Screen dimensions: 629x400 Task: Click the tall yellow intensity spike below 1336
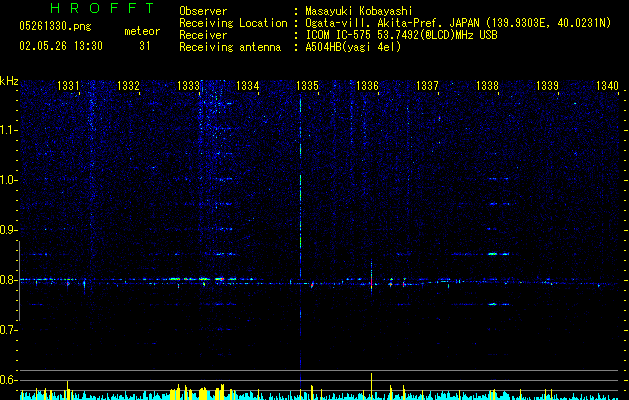coord(371,386)
